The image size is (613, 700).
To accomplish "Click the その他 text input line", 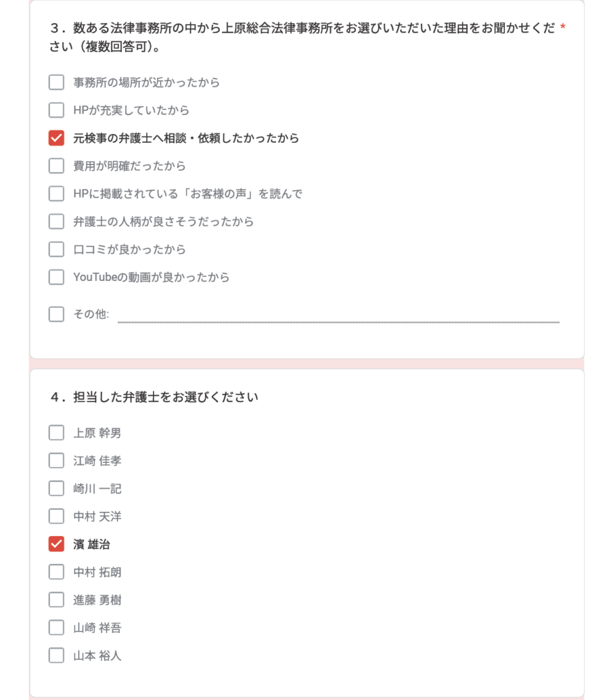I will point(339,314).
